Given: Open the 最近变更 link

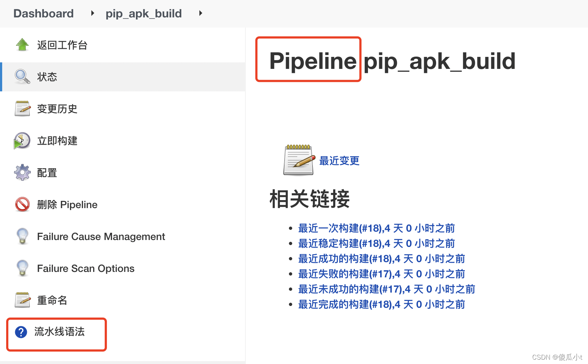Looking at the screenshot, I should (339, 160).
